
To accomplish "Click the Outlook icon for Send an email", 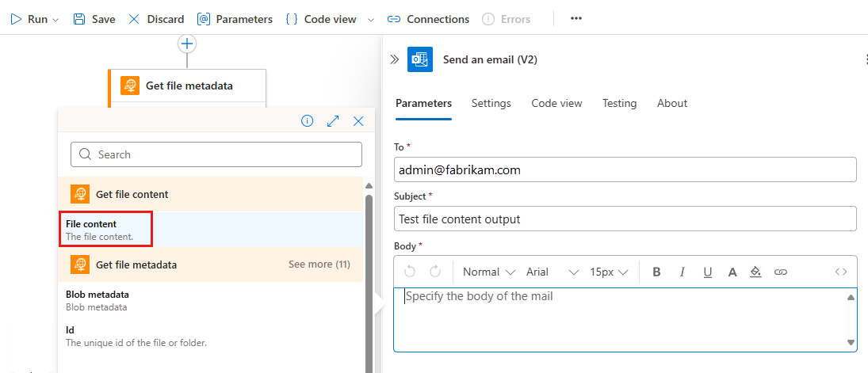I will coord(420,59).
